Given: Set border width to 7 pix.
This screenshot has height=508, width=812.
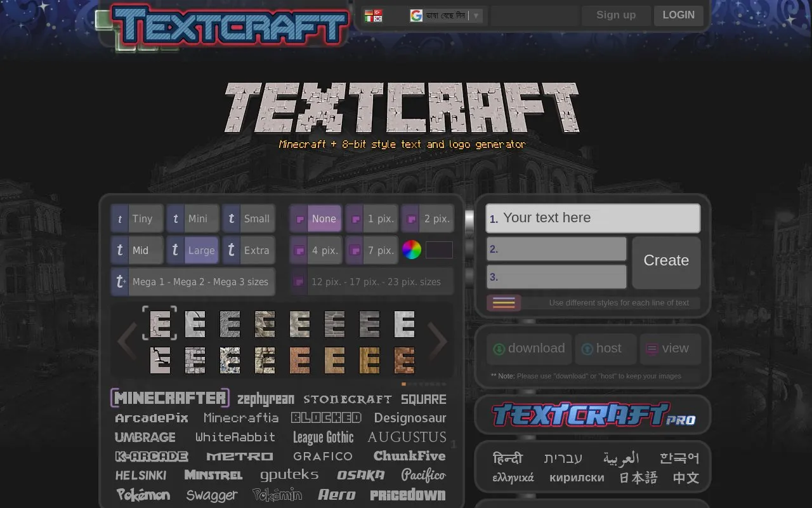Looking at the screenshot, I should point(372,250).
